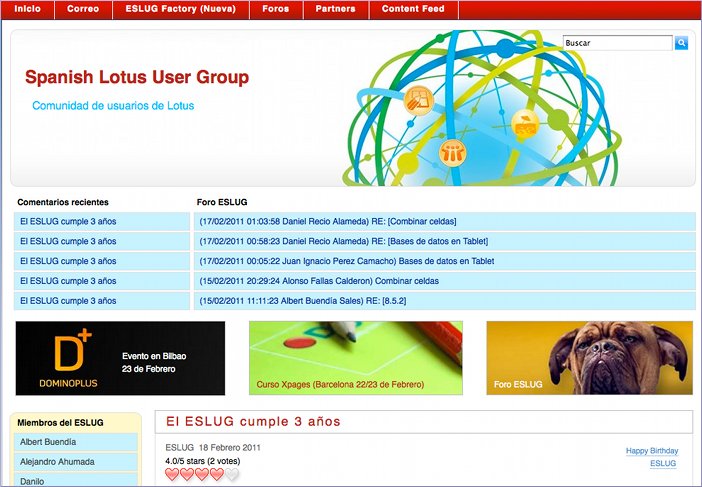Click the blue search magnifier button
Screen dimensions: 702x487
[681, 43]
